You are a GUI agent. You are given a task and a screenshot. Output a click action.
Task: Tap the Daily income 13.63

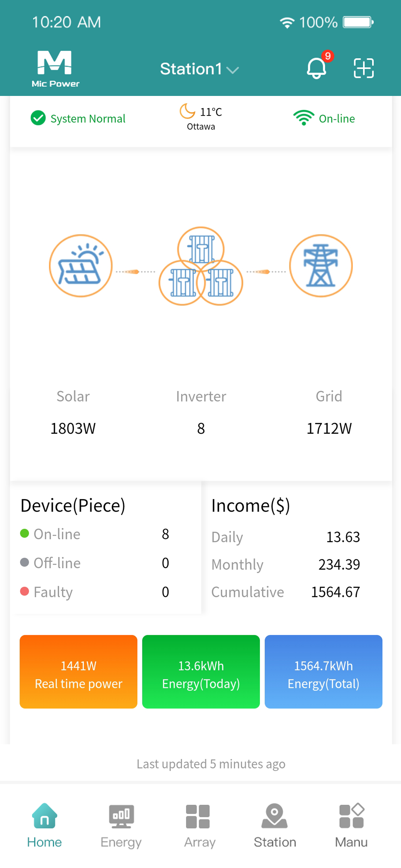coord(343,537)
